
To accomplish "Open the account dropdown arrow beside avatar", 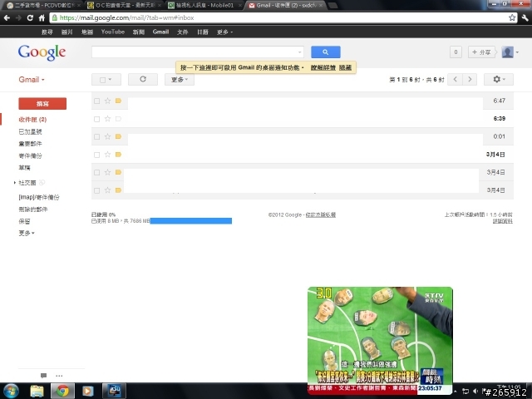I will (x=517, y=52).
